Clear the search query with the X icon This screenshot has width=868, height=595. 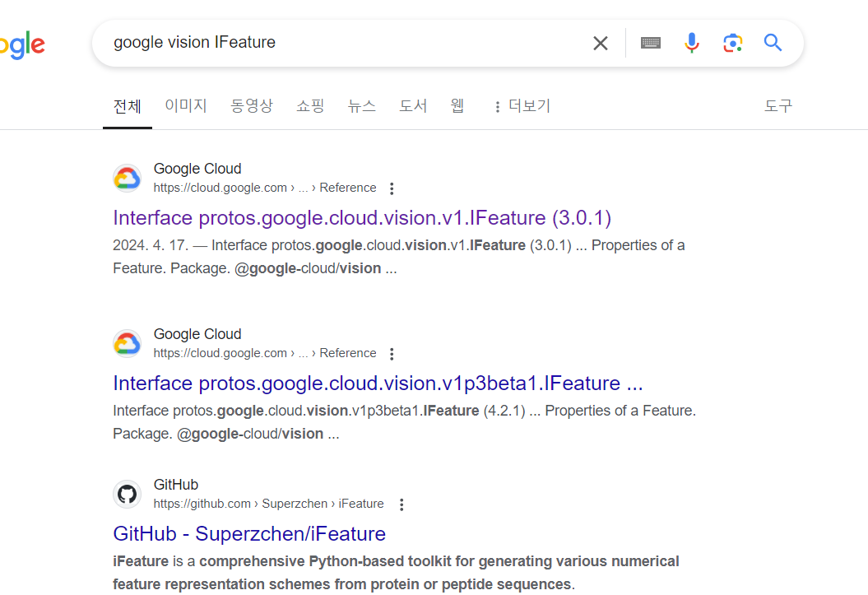pyautogui.click(x=600, y=43)
